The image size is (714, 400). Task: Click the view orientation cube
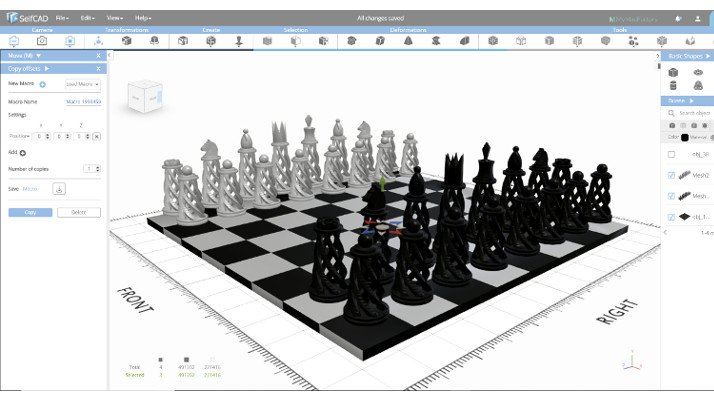coord(146,96)
